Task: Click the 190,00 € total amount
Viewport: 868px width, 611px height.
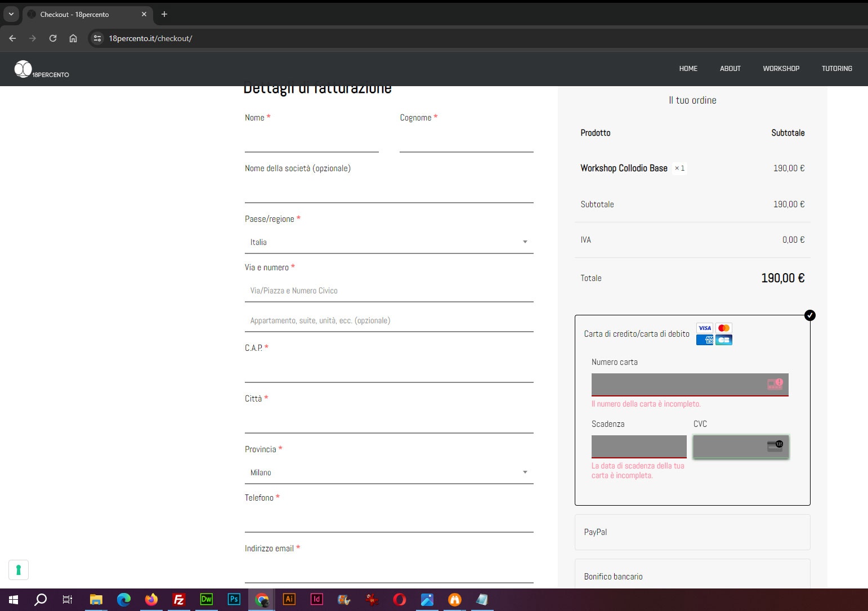Action: click(x=782, y=278)
